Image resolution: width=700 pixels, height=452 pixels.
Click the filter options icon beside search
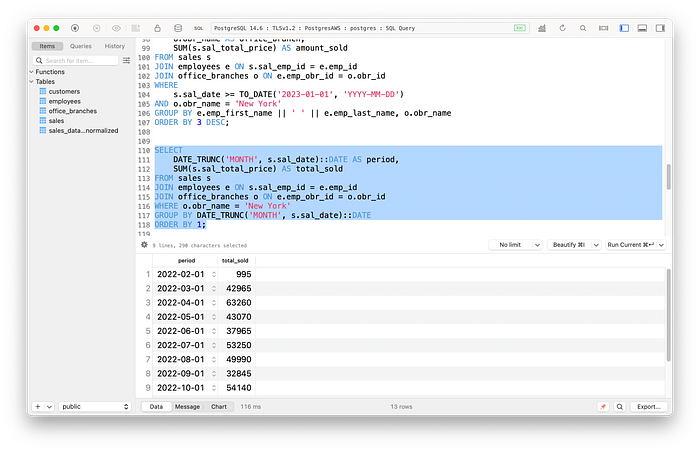(126, 60)
